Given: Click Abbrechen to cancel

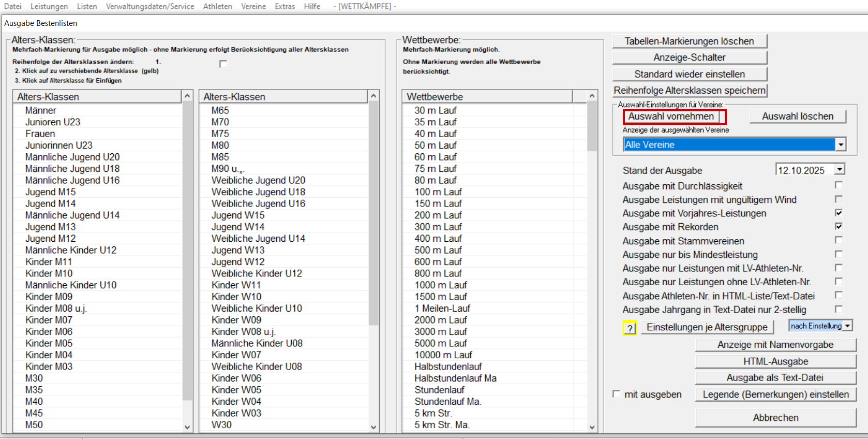Looking at the screenshot, I should coord(775,418).
